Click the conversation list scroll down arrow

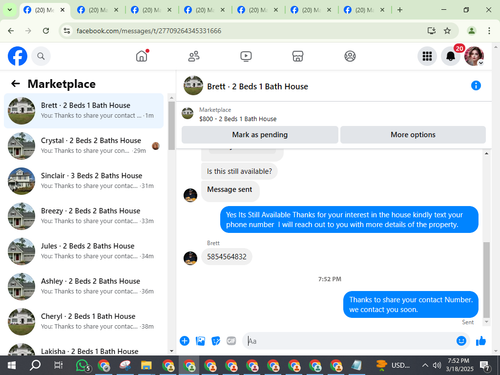(171, 351)
